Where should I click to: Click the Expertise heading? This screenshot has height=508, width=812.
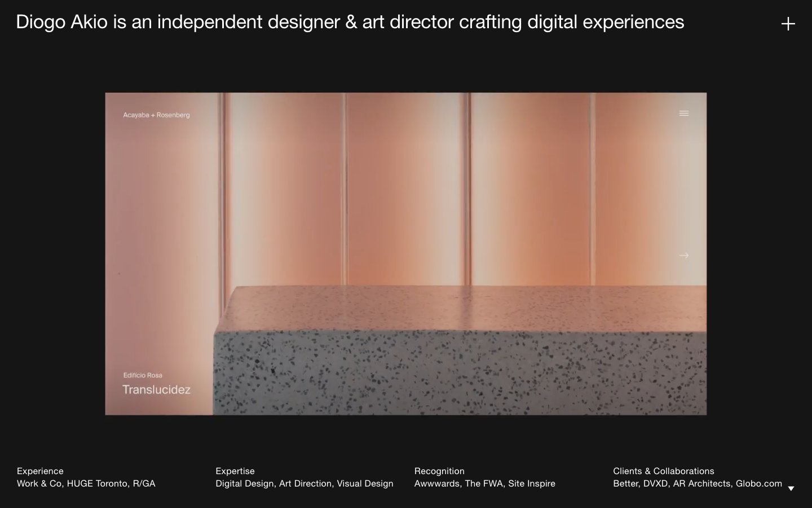coord(235,471)
